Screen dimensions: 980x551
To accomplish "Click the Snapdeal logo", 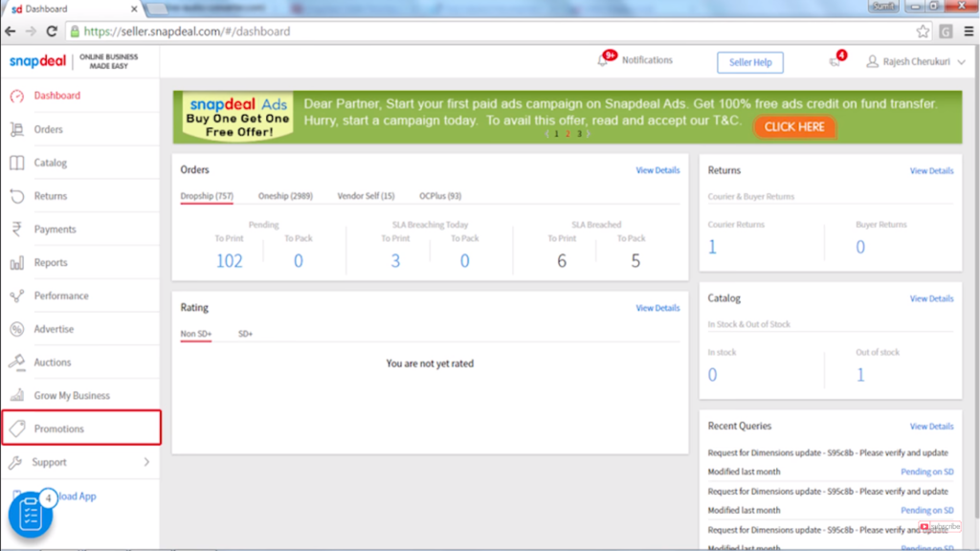I will (37, 61).
